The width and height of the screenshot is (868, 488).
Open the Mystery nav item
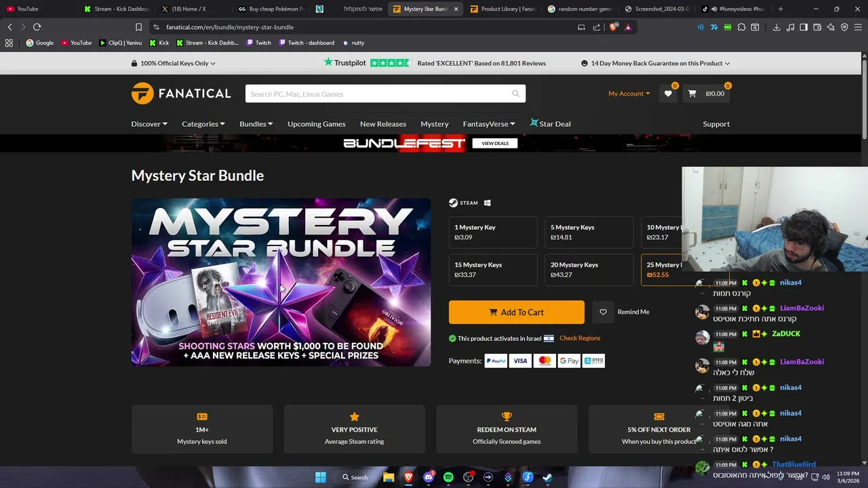435,124
